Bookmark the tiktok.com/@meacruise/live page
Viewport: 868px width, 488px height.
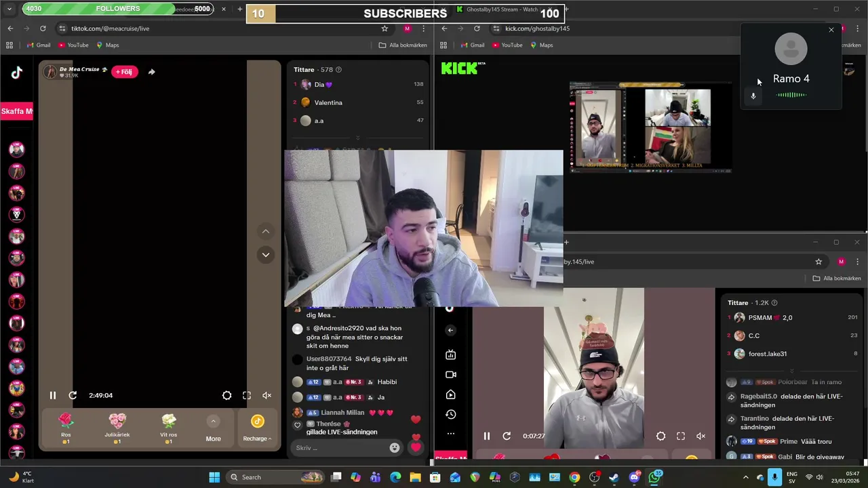point(384,28)
